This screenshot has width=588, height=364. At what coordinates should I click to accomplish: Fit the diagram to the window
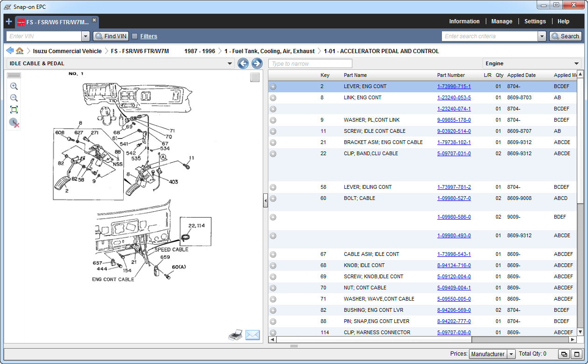14,110
